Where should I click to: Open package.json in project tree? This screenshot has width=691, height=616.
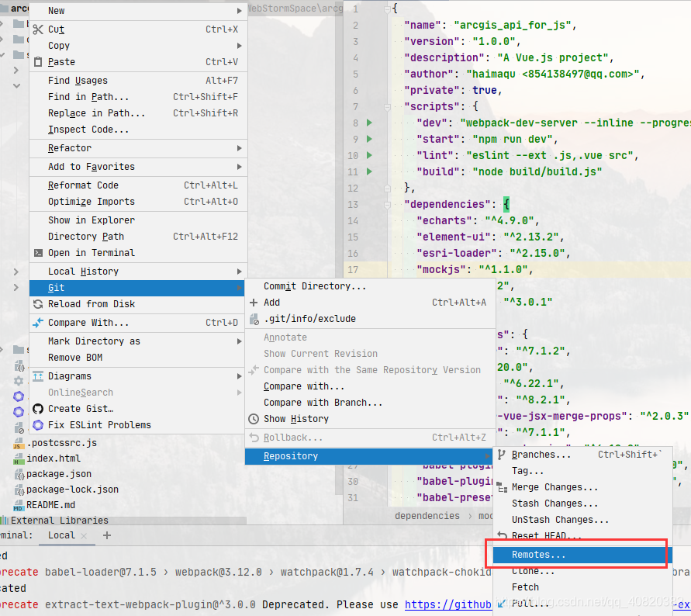point(59,475)
